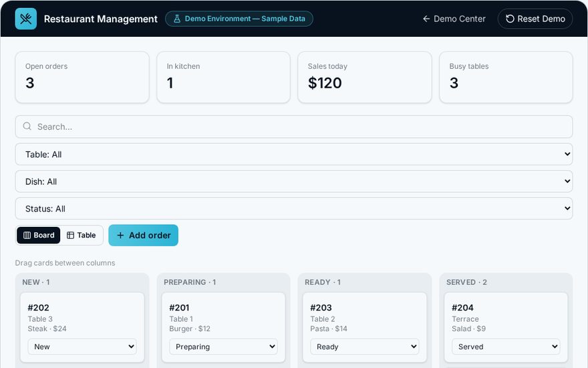Switch to Table view
This screenshot has width=588, height=368.
click(82, 235)
